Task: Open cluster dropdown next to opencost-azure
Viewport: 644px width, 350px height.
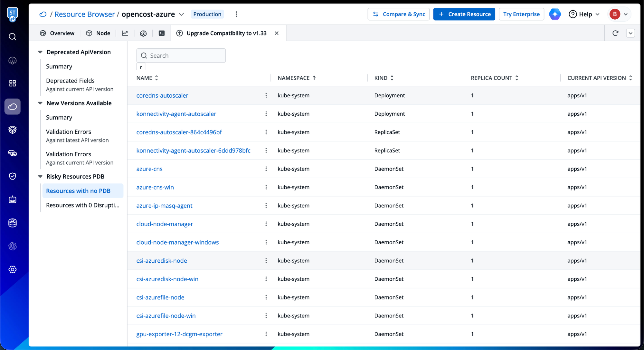Action: 181,14
